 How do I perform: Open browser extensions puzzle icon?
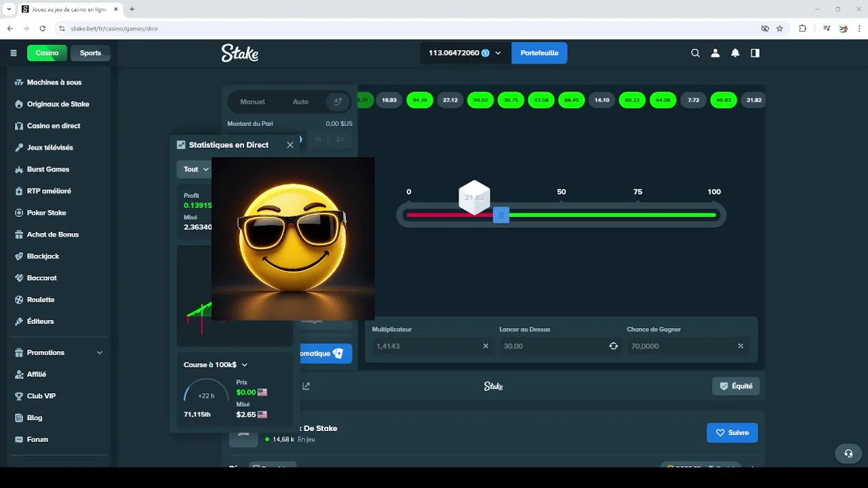click(803, 28)
